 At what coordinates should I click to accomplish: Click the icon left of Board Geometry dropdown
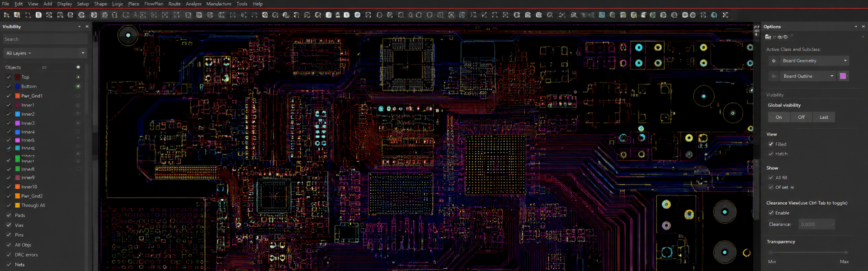point(774,61)
